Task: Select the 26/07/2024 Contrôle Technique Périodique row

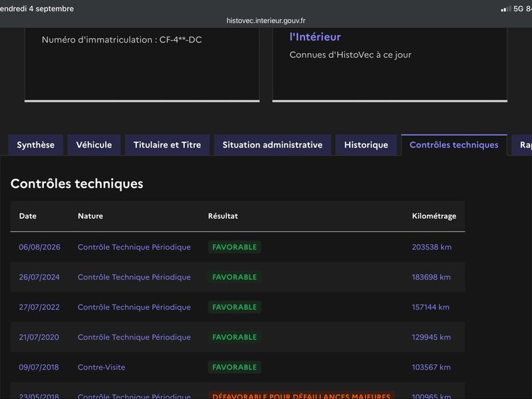Action: 237,277
